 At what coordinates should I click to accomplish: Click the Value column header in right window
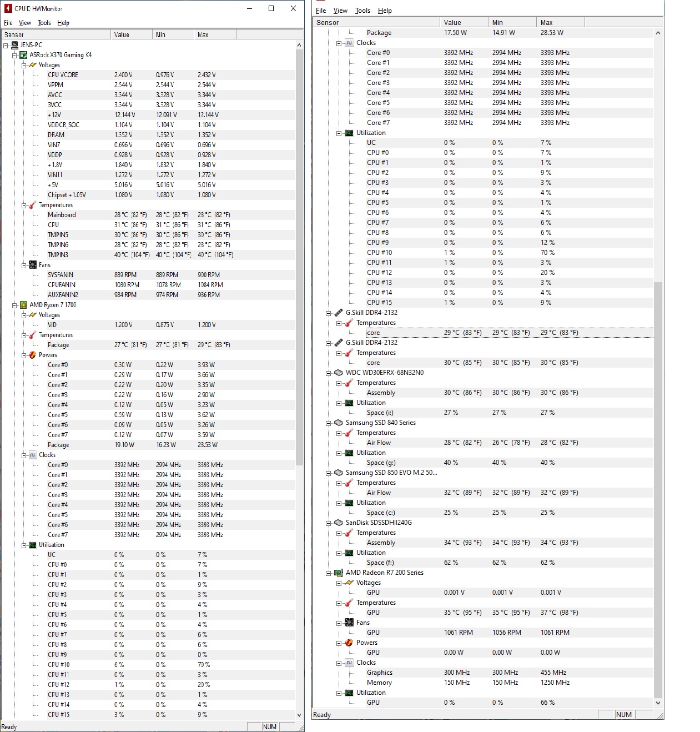465,22
